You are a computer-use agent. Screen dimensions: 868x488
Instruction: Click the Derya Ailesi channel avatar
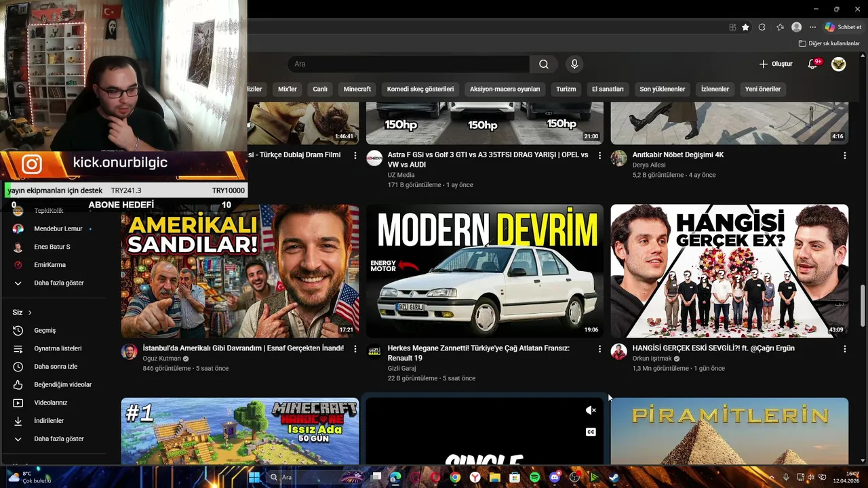(618, 159)
